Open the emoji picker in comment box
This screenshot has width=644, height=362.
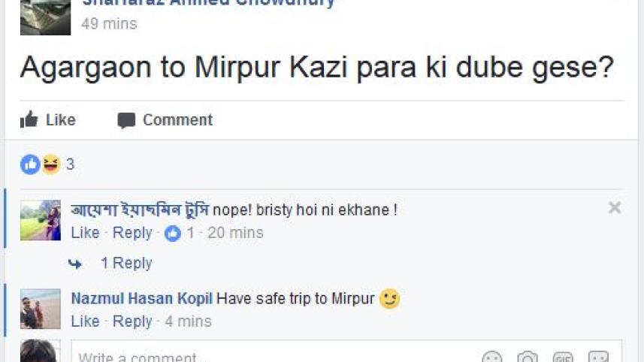coord(492,357)
